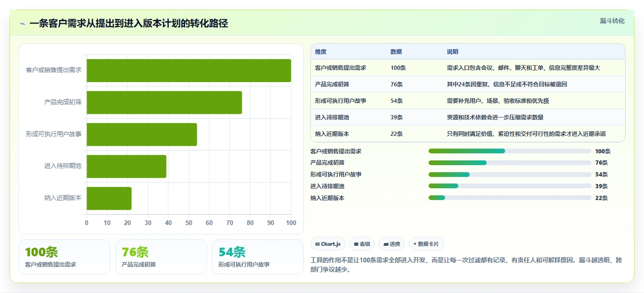Image resolution: width=644 pixels, height=293 pixels.
Task: Click the 形成可执行用户故事 chart bar
Action: [x=142, y=134]
